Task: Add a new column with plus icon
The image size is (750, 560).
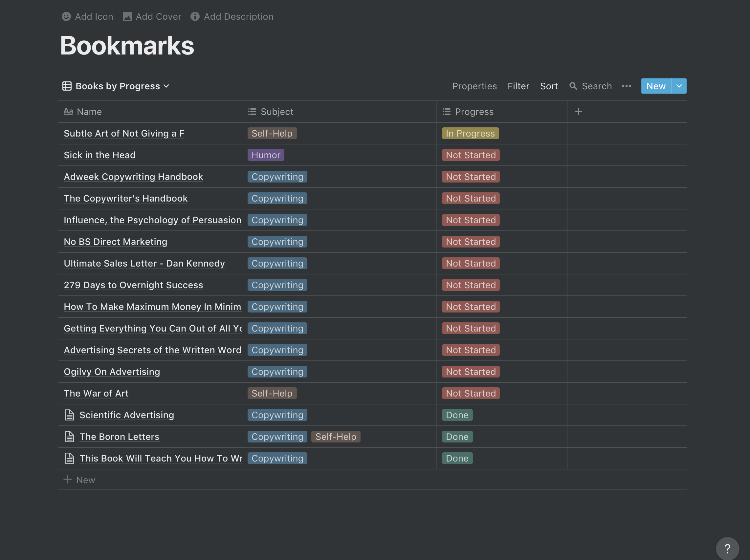Action: [579, 112]
